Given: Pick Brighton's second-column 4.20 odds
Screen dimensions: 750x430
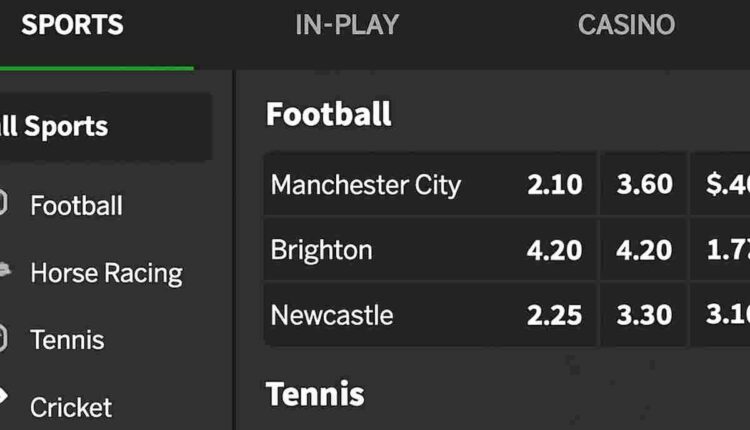Looking at the screenshot, I should [x=644, y=250].
